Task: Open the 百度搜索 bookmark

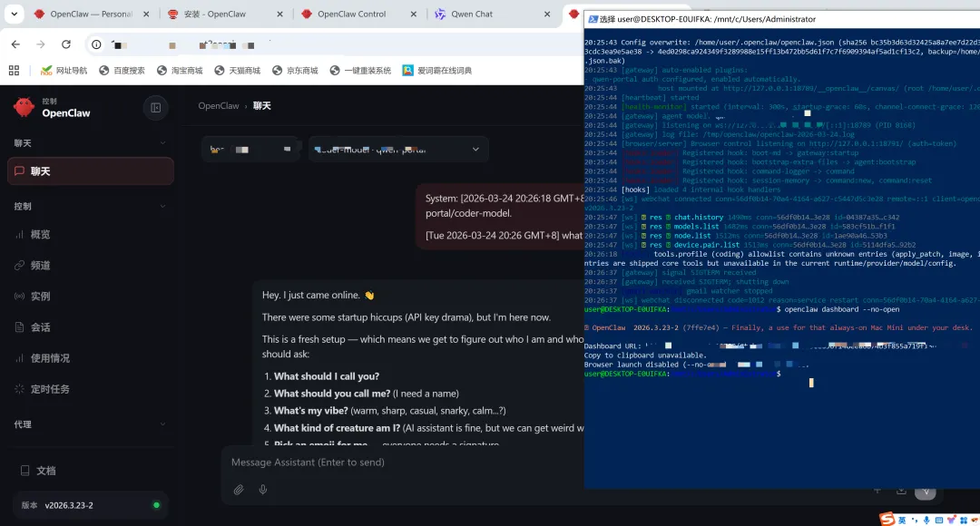Action: 122,71
